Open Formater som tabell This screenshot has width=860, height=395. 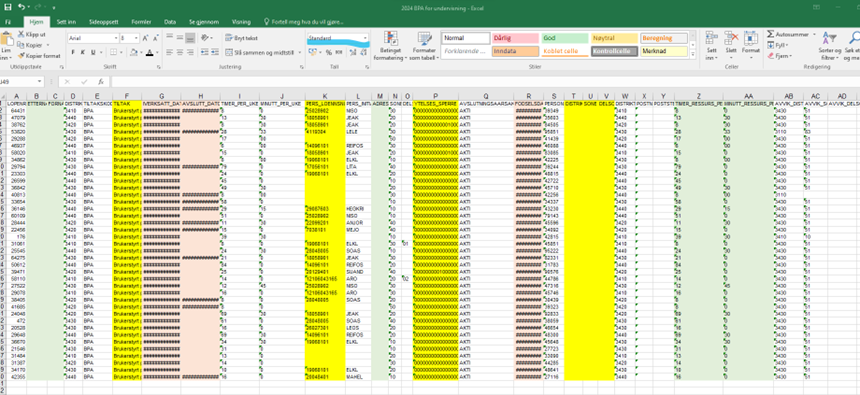(x=425, y=46)
